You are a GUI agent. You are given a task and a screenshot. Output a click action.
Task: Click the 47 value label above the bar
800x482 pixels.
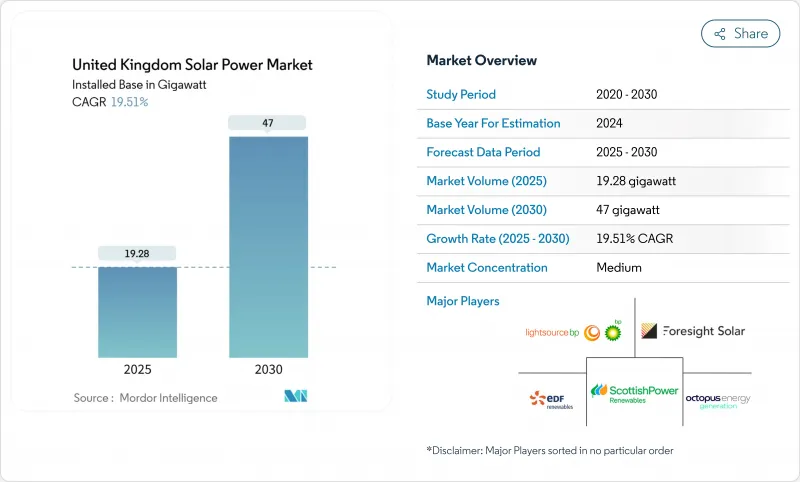(x=268, y=123)
